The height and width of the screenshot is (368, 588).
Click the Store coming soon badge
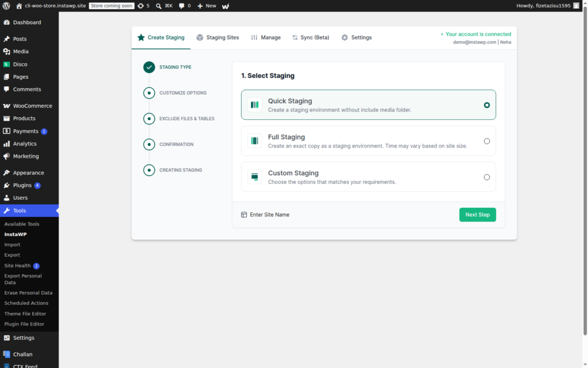[112, 6]
